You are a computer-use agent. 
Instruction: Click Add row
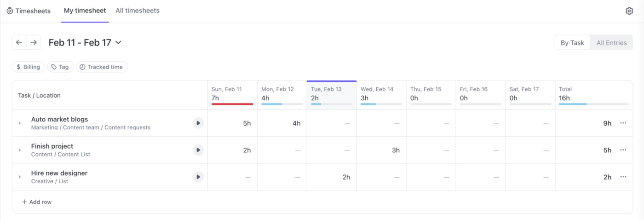[x=37, y=202]
